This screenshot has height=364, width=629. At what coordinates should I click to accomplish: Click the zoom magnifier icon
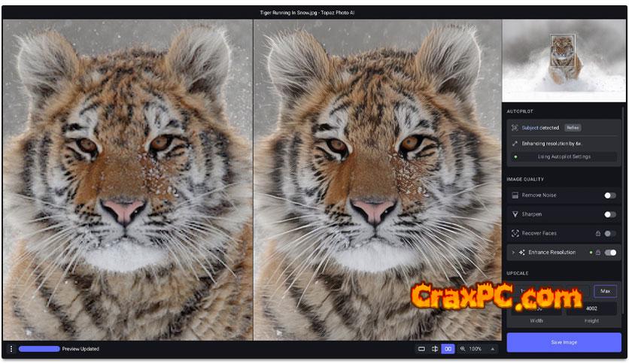tap(463, 349)
